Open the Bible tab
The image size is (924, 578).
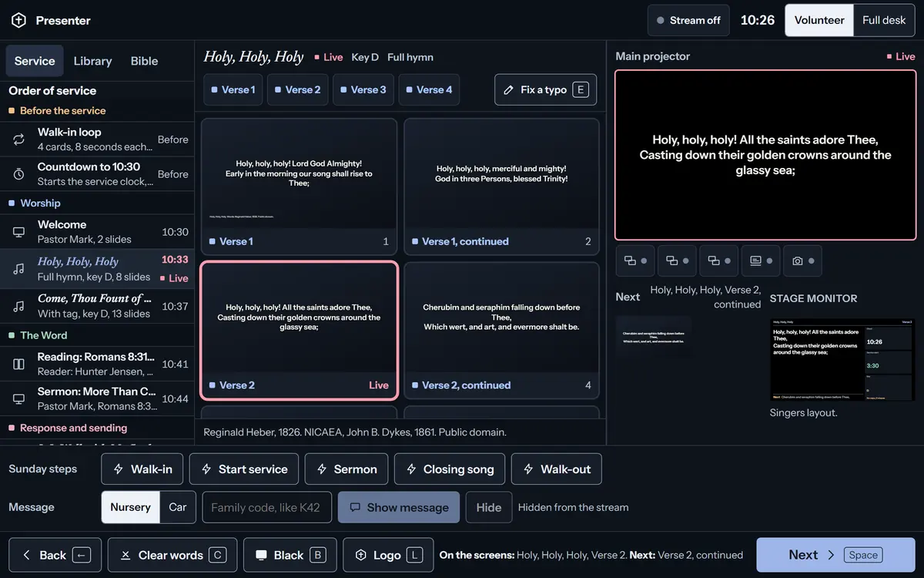pyautogui.click(x=144, y=61)
